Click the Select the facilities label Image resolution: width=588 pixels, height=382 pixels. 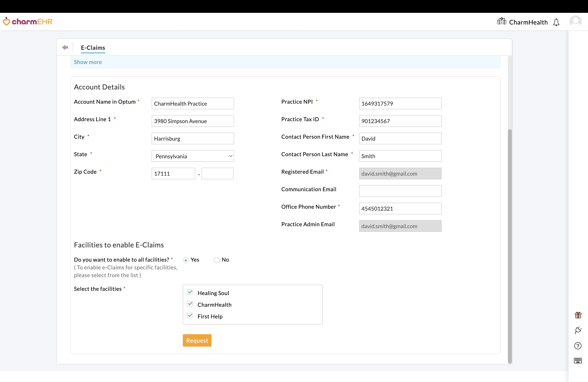(x=98, y=289)
